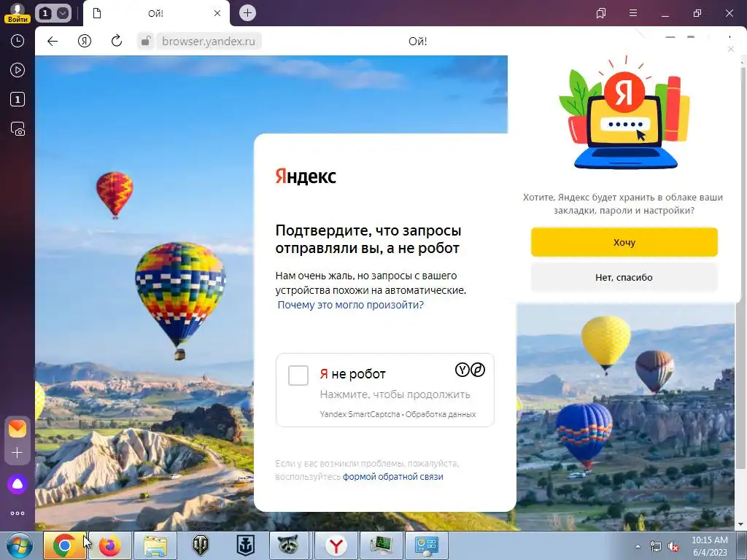Check the Я не робот checkbox
This screenshot has width=747, height=560.
coord(298,376)
